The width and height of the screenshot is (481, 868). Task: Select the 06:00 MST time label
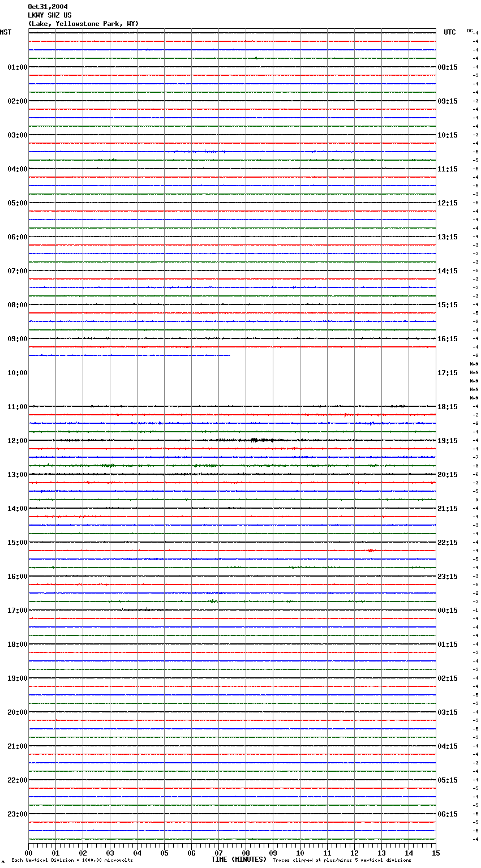click(18, 237)
